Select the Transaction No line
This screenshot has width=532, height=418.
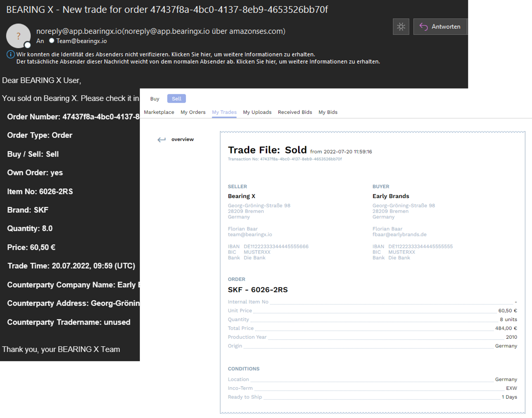point(285,159)
